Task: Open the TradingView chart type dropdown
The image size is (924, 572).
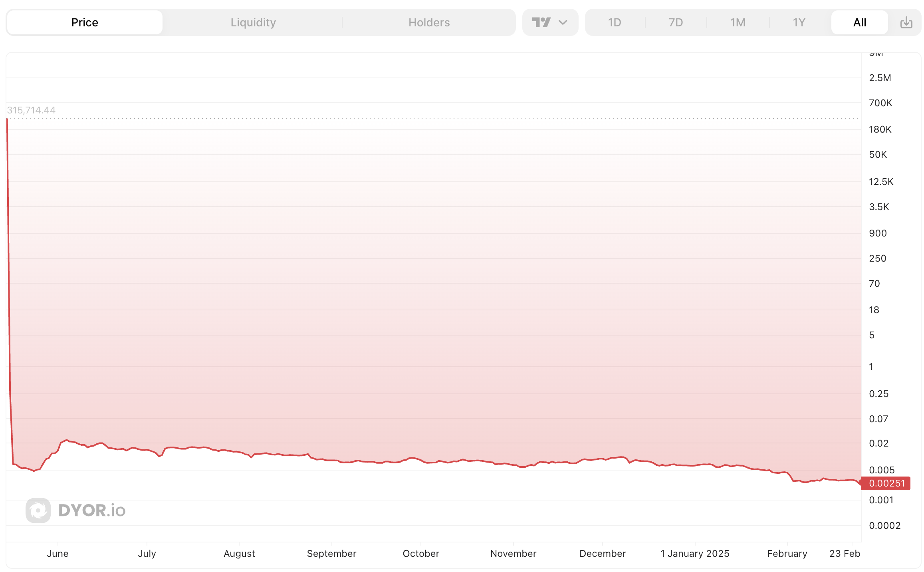Action: 550,22
